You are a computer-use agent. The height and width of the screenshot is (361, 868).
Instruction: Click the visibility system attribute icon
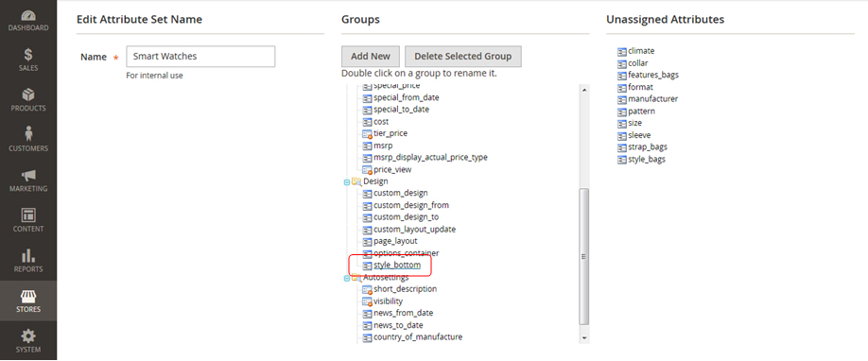click(x=367, y=301)
